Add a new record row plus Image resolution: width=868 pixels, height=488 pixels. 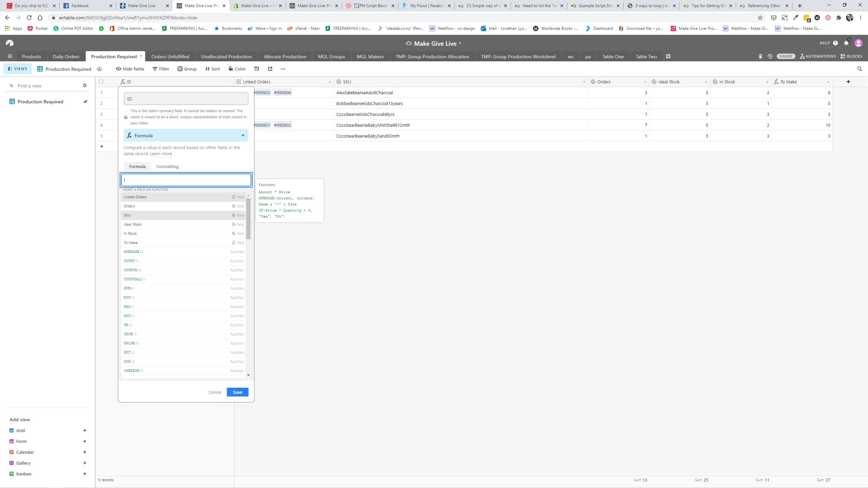click(102, 146)
